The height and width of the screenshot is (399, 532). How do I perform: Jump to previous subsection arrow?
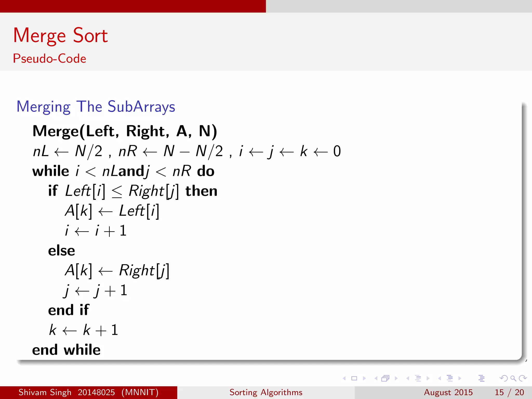[x=408, y=378]
